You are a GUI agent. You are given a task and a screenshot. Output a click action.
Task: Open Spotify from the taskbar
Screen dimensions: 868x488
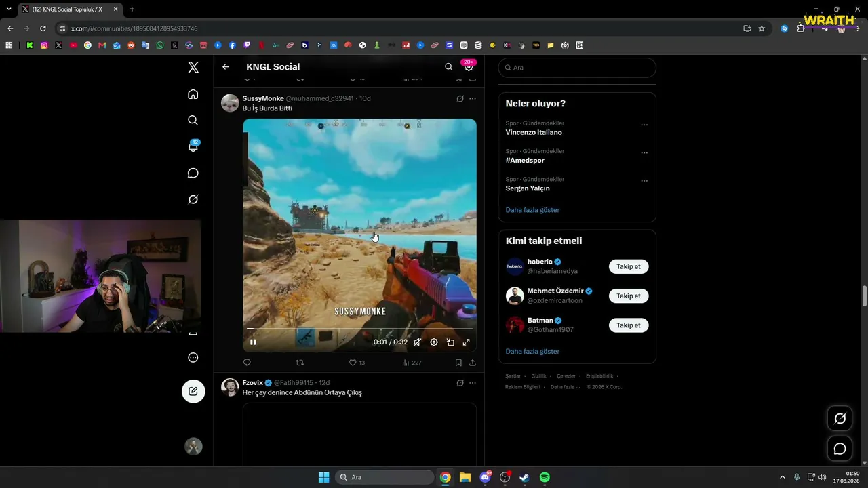(x=545, y=477)
